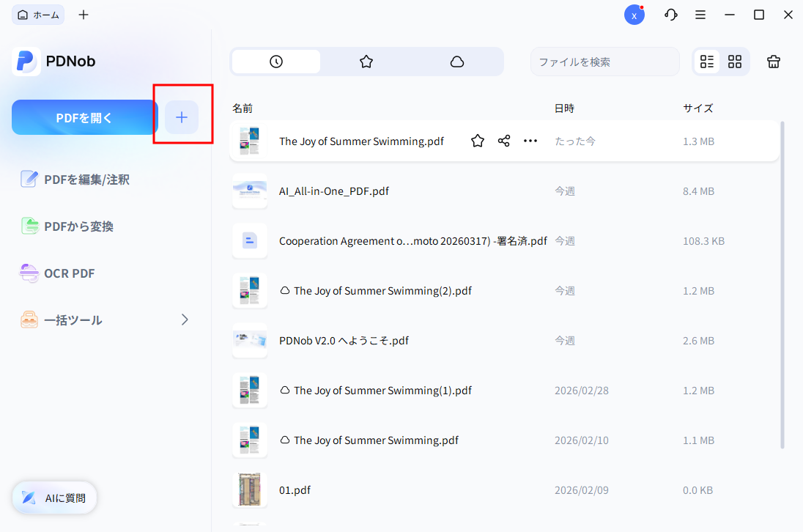The height and width of the screenshot is (532, 803).
Task: Switch to list view layout
Action: [707, 62]
